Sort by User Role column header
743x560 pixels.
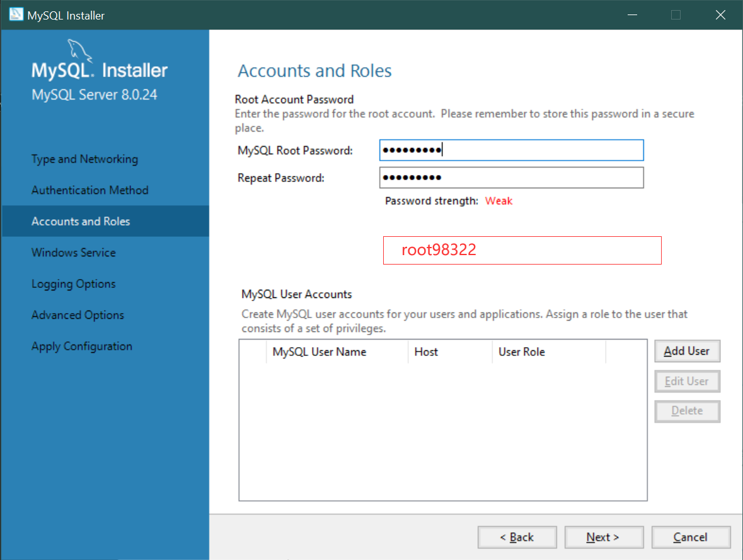(549, 352)
